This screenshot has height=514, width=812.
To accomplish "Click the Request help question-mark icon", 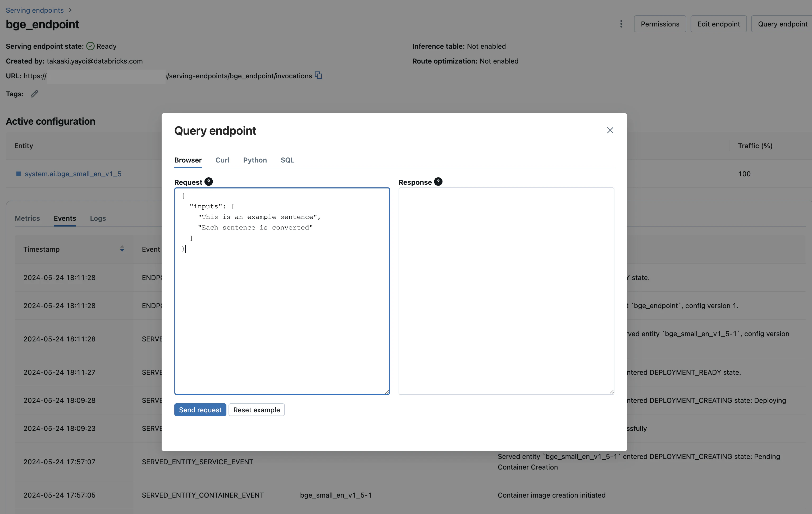I will [x=209, y=182].
